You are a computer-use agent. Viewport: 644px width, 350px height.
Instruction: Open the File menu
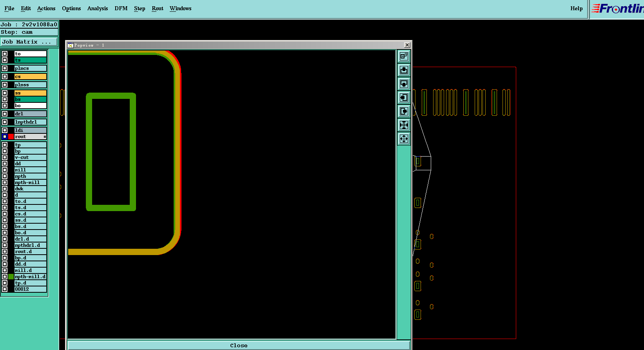click(x=9, y=8)
